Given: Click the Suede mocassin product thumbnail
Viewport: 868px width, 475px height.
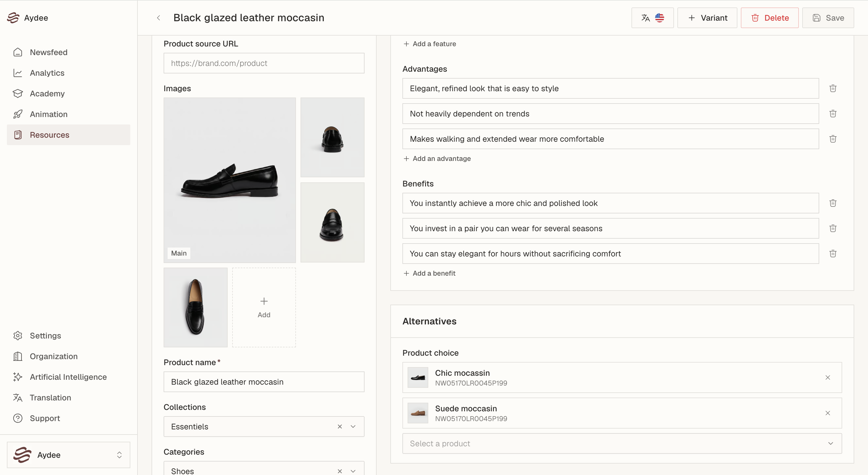Looking at the screenshot, I should [418, 413].
